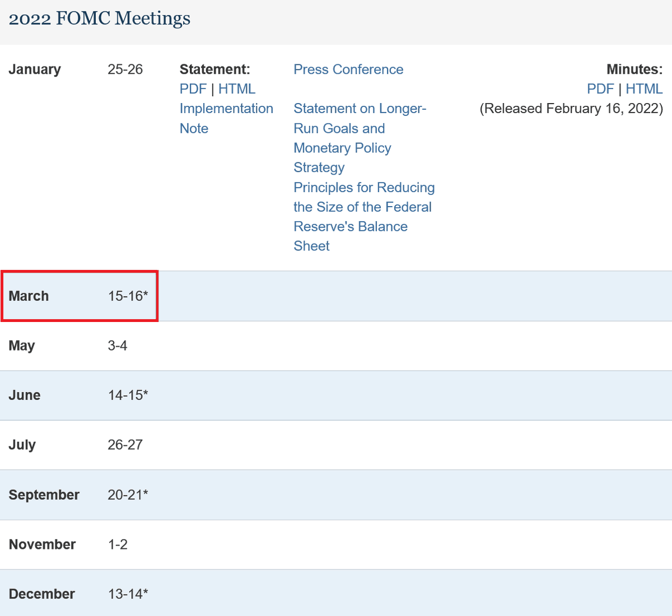Click the "3-4" meeting dates
Image resolution: width=672 pixels, height=616 pixels.
[118, 346]
